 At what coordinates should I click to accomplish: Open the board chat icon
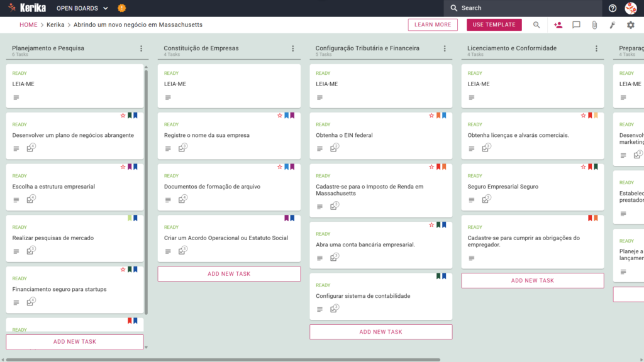576,25
